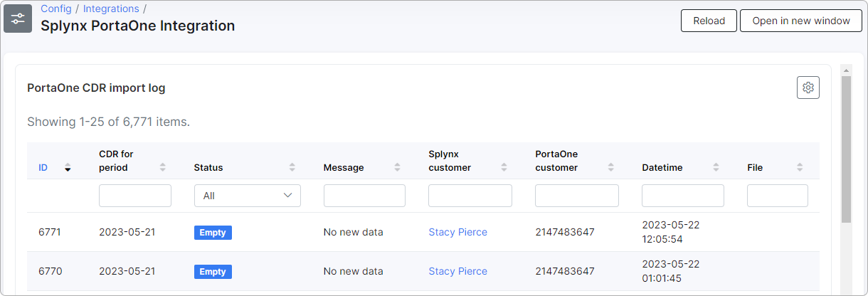Sort by Status column arrows

coord(292,168)
